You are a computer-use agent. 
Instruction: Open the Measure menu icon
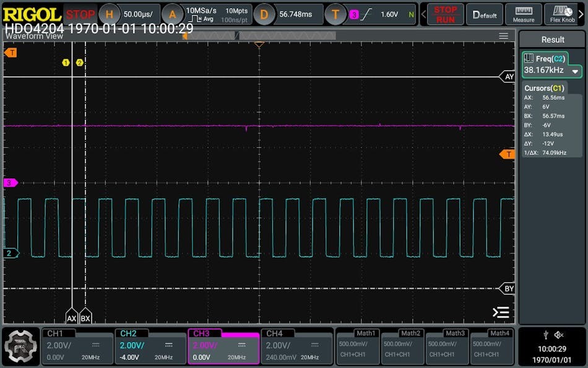point(524,14)
